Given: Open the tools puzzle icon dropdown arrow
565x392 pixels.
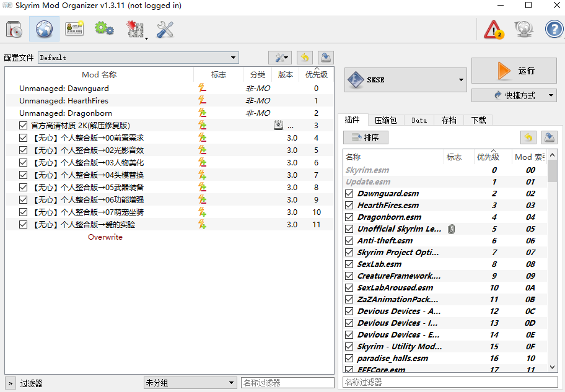Looking at the screenshot, I should 146,38.
